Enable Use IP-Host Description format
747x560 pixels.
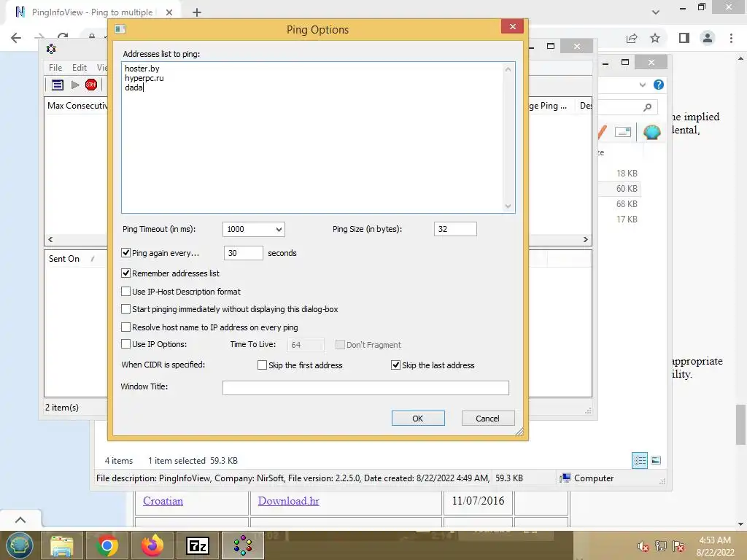125,292
